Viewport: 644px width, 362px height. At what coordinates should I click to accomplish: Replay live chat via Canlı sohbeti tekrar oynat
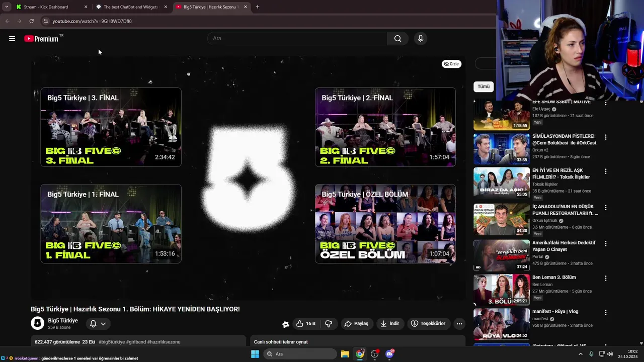tap(281, 342)
